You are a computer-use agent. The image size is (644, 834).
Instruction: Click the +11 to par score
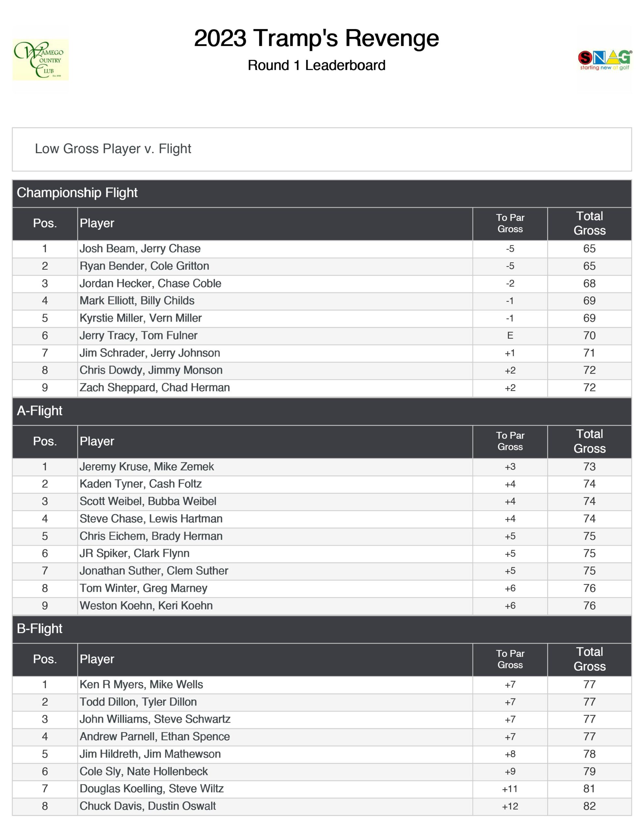(x=510, y=789)
